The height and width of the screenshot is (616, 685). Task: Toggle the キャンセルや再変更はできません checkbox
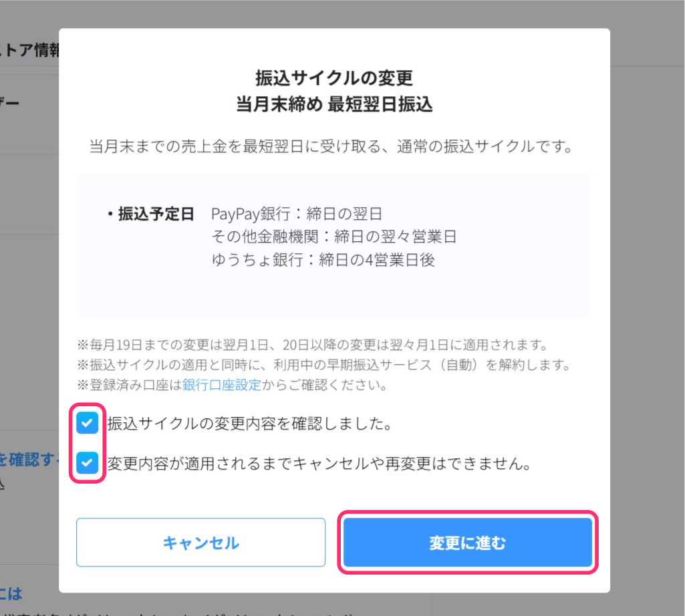[x=87, y=462]
